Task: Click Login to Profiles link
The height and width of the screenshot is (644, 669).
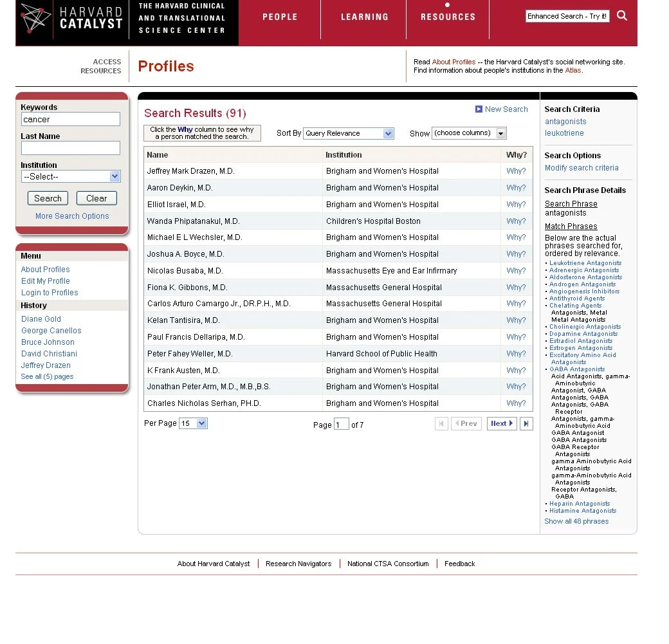Action: 50,293
